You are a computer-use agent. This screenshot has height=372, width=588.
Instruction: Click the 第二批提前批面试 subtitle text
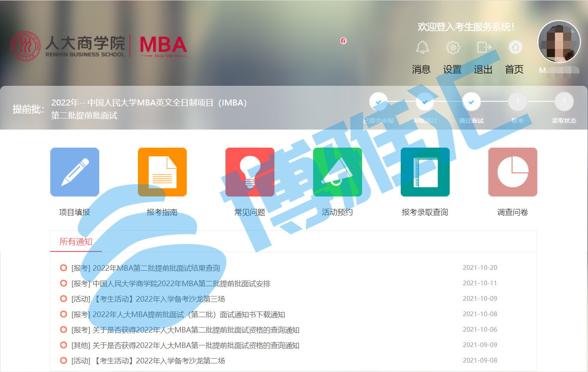84,116
